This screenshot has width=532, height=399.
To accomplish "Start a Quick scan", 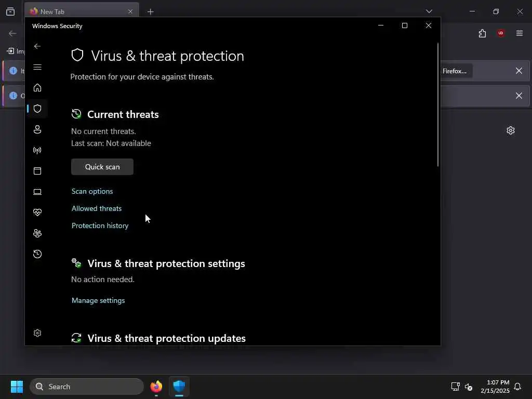I will pos(102,167).
